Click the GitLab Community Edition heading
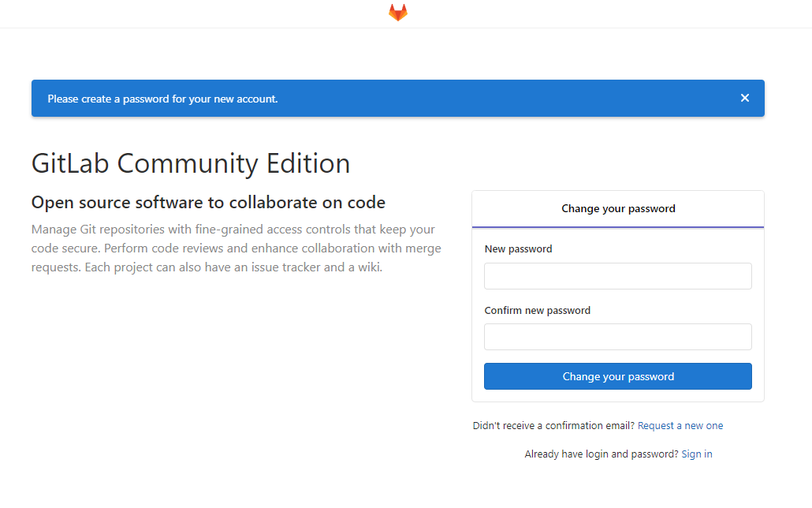The width and height of the screenshot is (812, 508). [191, 163]
